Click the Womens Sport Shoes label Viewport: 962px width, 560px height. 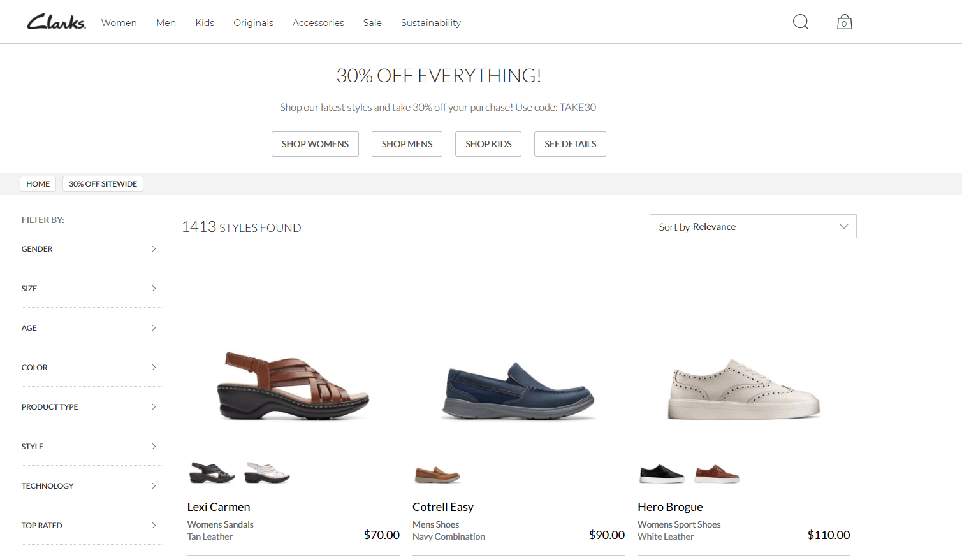pyautogui.click(x=679, y=524)
